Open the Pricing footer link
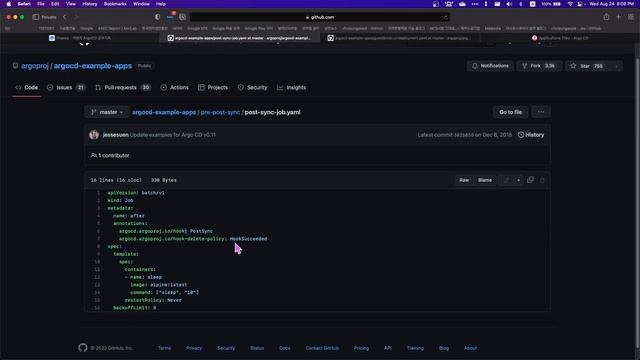Viewport: 640px width, 360px height. pos(361,348)
